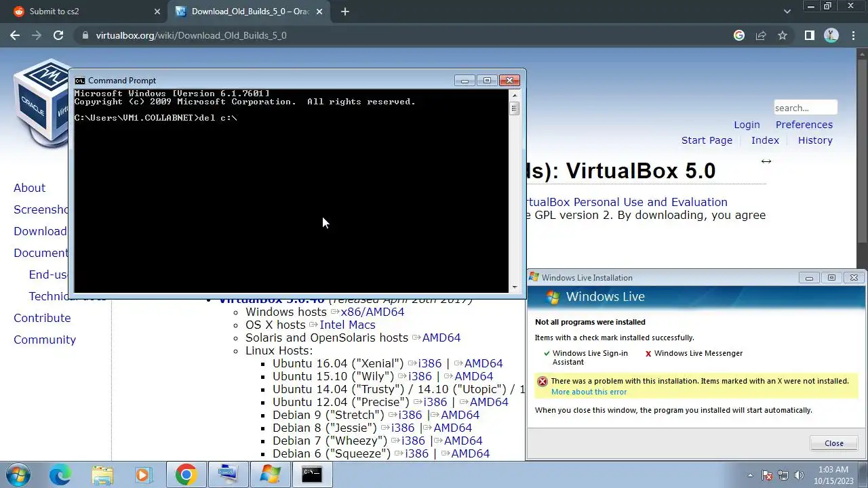Download Debian 6 Squeeze AMD64 build
The height and width of the screenshot is (488, 868).
[470, 453]
